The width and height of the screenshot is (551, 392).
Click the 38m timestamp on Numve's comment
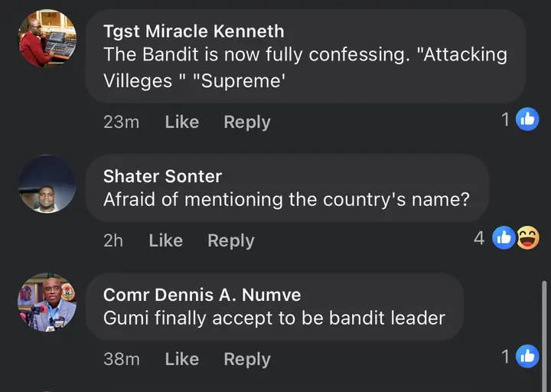[121, 359]
